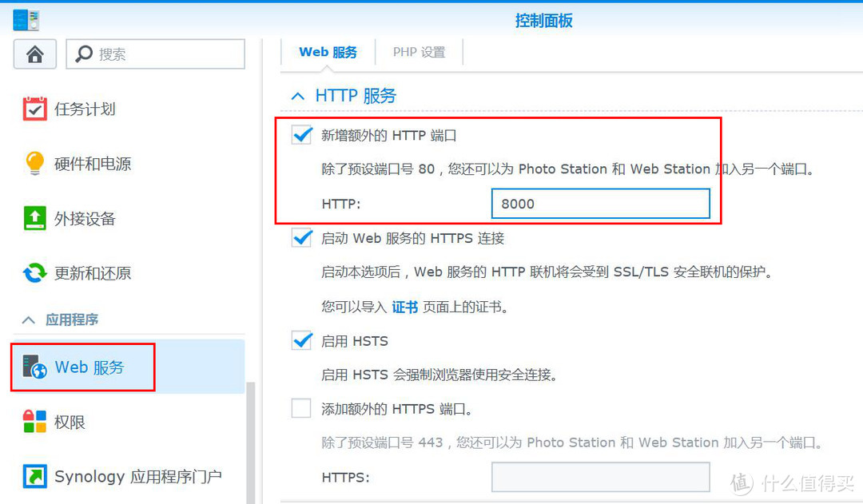863x504 pixels.
Task: Open 更新和还原 refresh icon
Action: click(34, 273)
